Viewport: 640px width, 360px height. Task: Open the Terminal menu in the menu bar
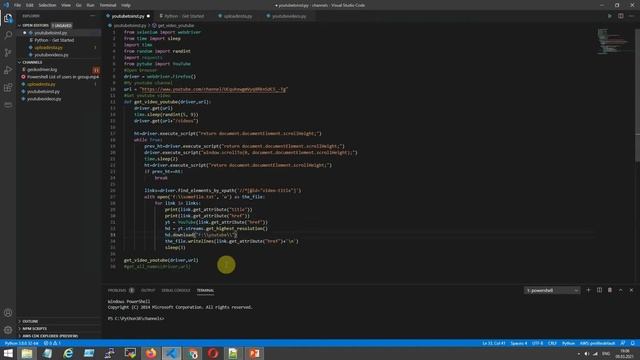(x=108, y=5)
